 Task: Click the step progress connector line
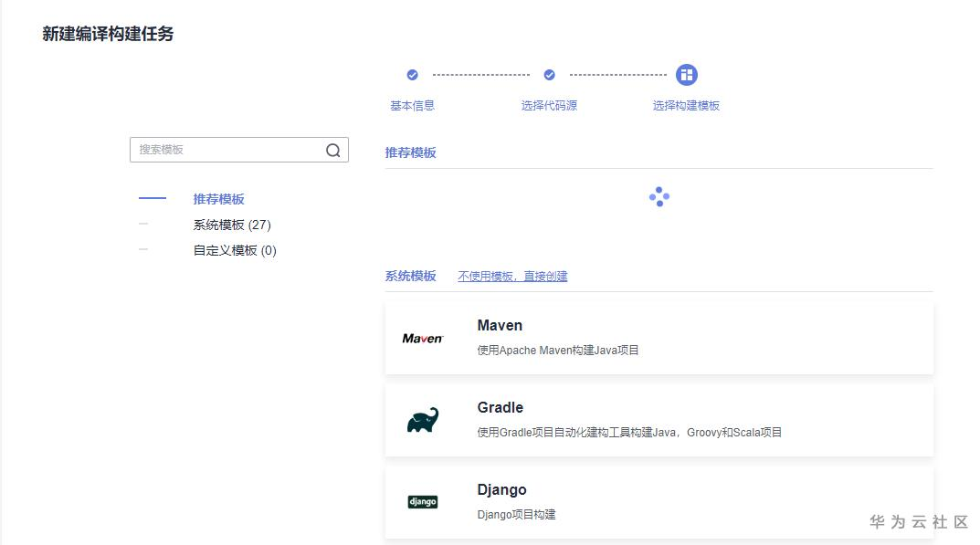pos(479,74)
